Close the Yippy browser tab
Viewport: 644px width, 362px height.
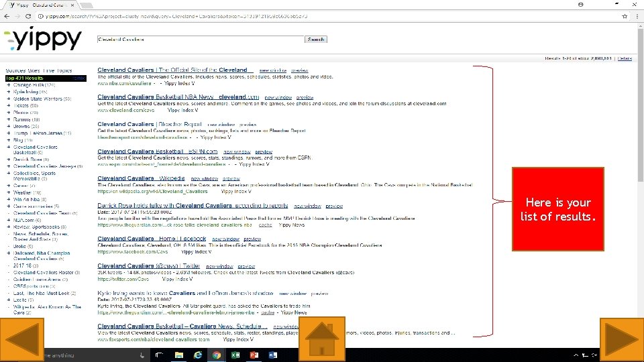[x=72, y=5]
